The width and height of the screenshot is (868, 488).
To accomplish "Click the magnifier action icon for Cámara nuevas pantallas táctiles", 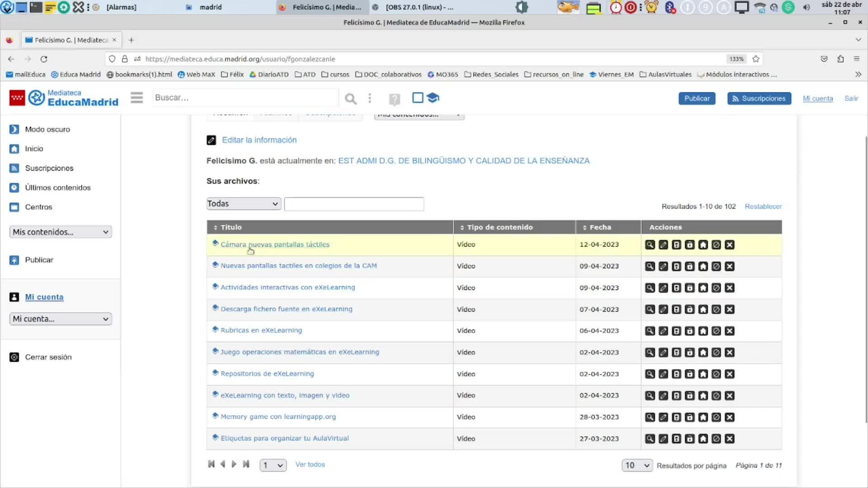I will tap(650, 245).
